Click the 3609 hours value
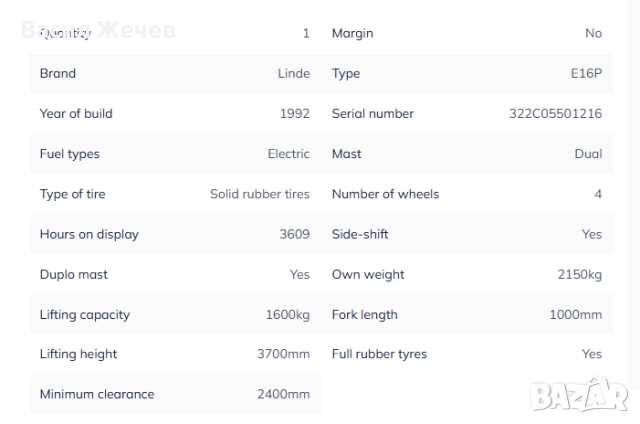 point(295,234)
